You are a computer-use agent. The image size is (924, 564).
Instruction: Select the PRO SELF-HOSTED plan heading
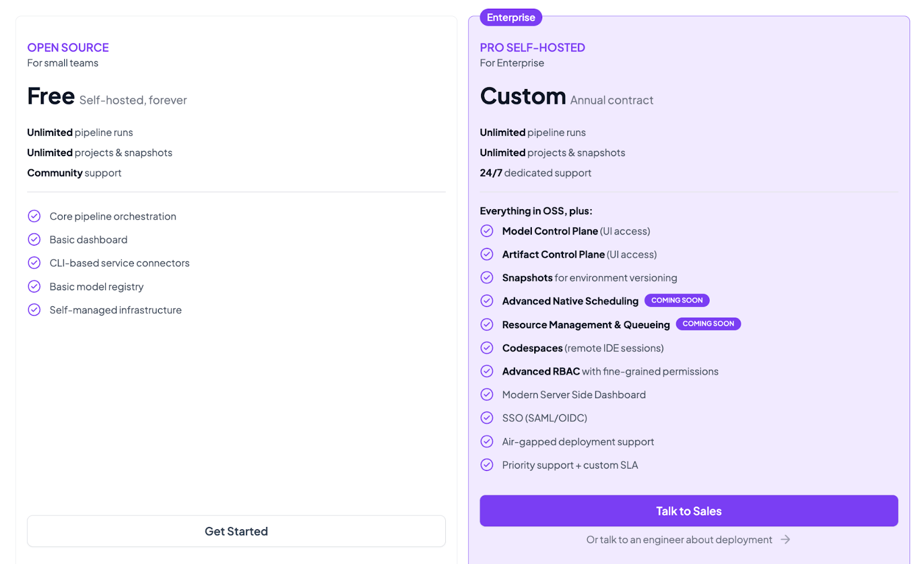point(532,47)
